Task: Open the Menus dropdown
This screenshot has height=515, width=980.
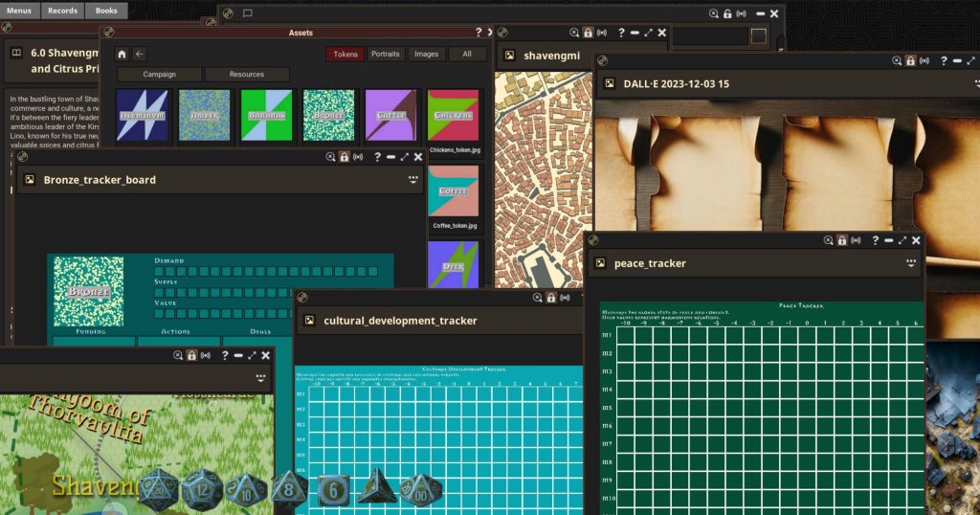Action: [19, 11]
